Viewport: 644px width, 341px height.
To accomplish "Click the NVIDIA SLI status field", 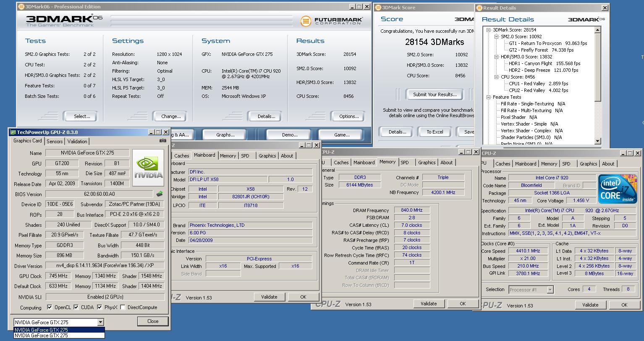I will tap(105, 297).
